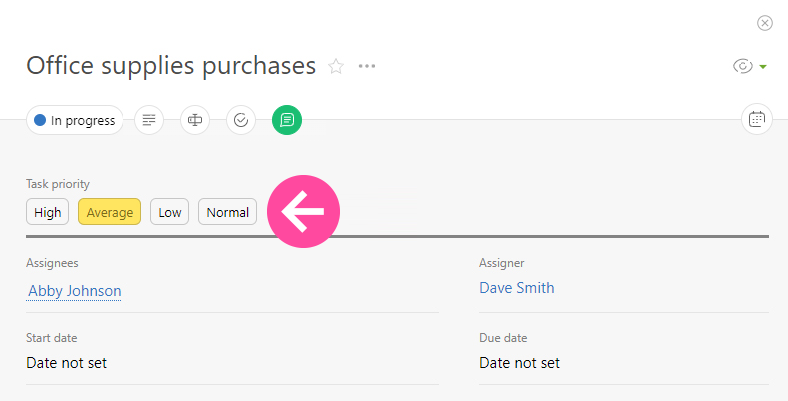Open assignee Abby Johnson link
788x401 pixels.
(x=75, y=291)
